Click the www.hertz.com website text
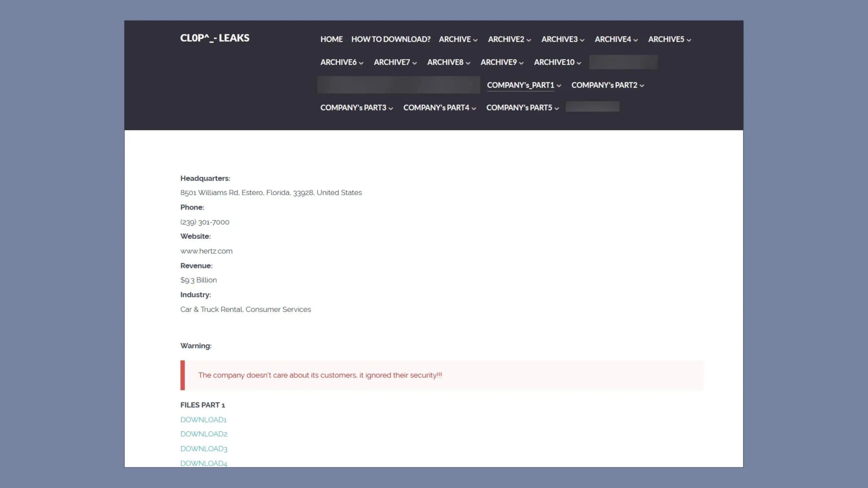The image size is (868, 488). (206, 251)
